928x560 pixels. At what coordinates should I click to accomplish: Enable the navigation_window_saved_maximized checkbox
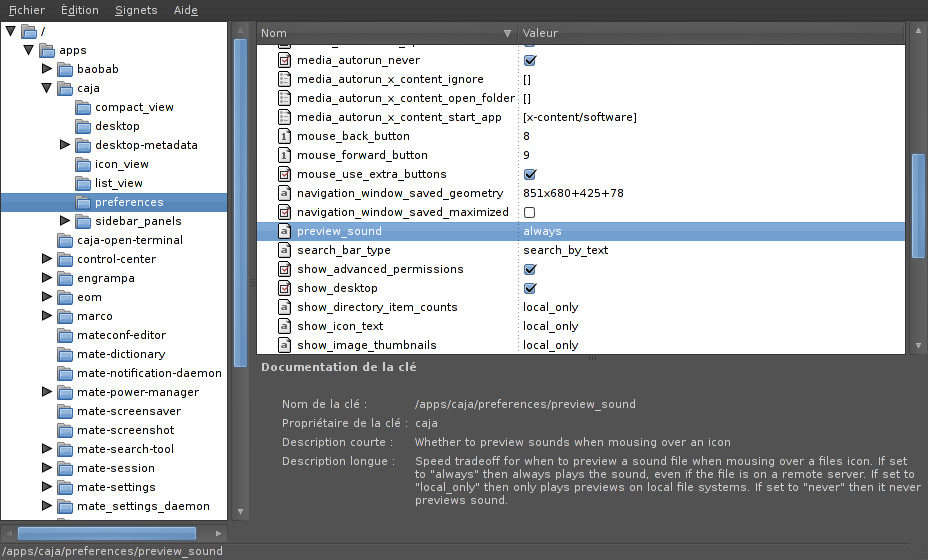(530, 212)
